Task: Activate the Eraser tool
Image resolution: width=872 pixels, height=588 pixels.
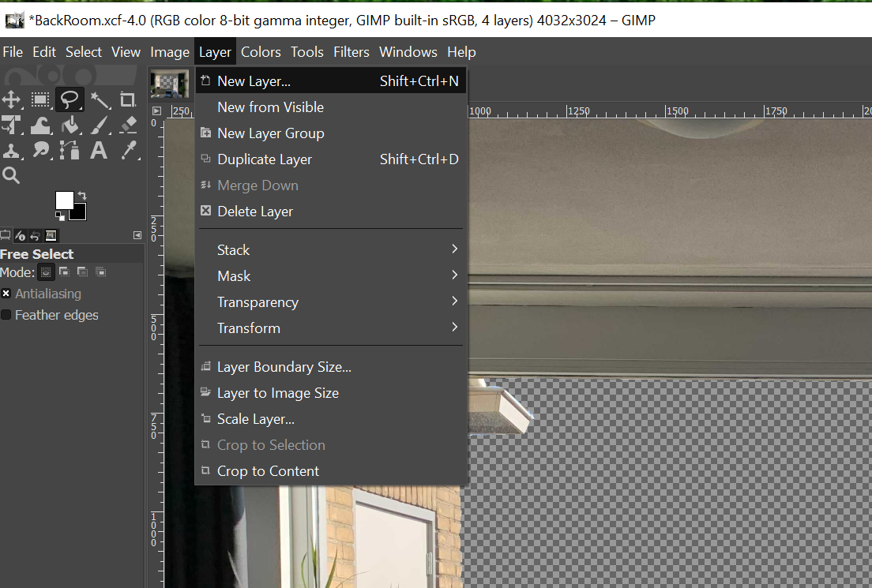Action: (x=127, y=125)
